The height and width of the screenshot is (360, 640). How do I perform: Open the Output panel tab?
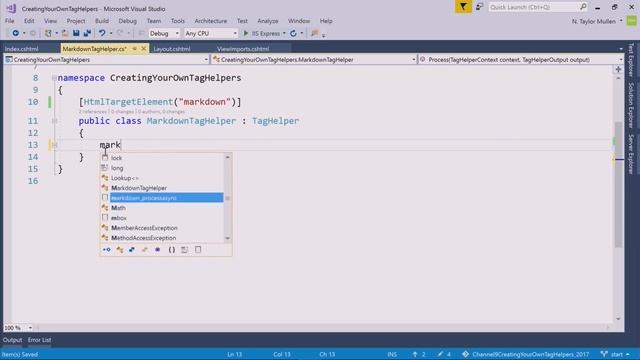pyautogui.click(x=13, y=340)
